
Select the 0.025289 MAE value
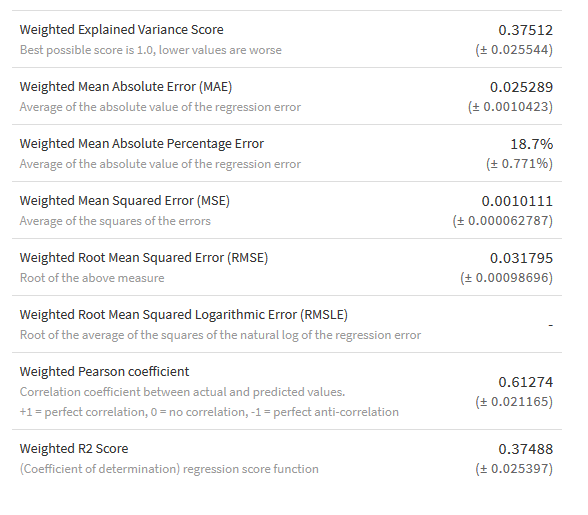click(x=521, y=87)
